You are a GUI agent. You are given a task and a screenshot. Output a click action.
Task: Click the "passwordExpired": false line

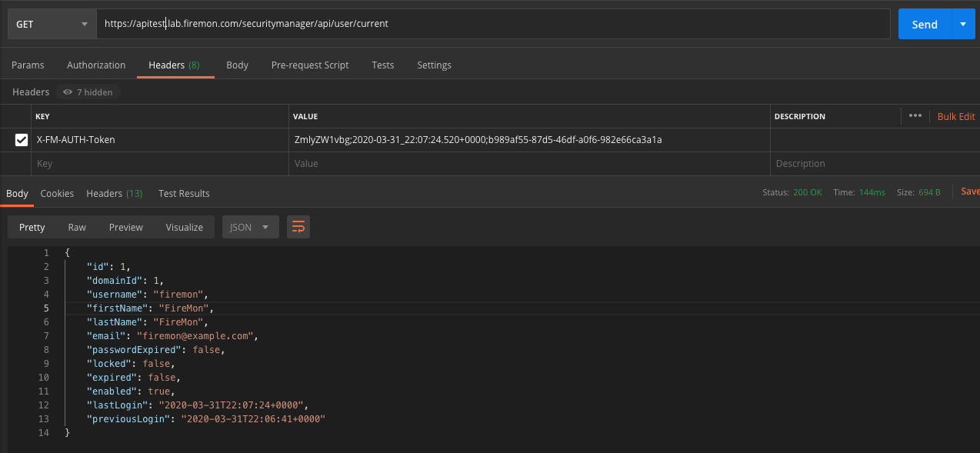pyautogui.click(x=156, y=350)
